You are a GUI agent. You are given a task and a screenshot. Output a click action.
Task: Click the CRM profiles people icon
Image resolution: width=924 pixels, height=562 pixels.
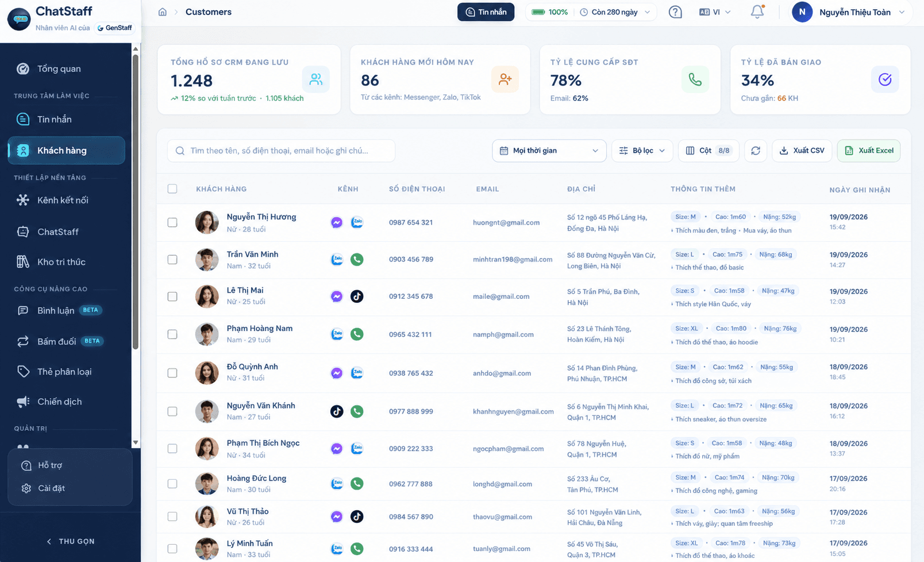316,79
